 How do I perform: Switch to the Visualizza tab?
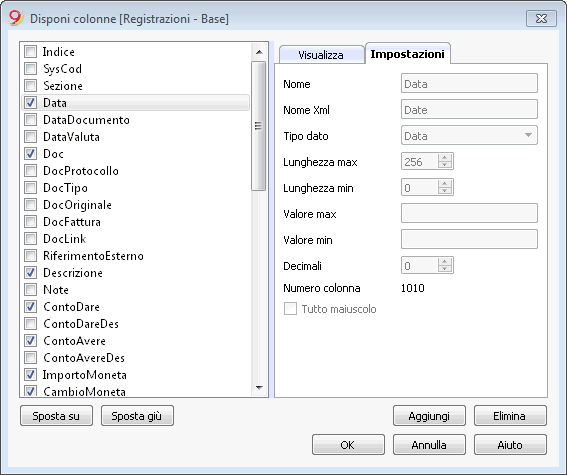coord(321,55)
